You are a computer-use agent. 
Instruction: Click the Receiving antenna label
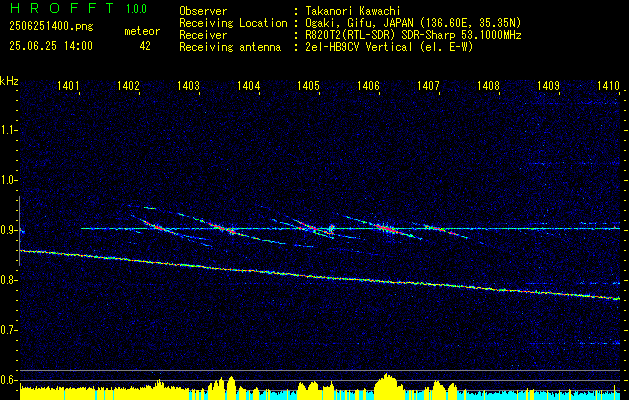click(230, 47)
